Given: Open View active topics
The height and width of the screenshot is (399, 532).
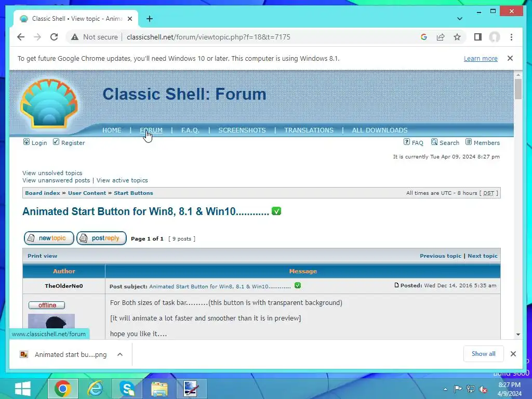Looking at the screenshot, I should [x=122, y=180].
